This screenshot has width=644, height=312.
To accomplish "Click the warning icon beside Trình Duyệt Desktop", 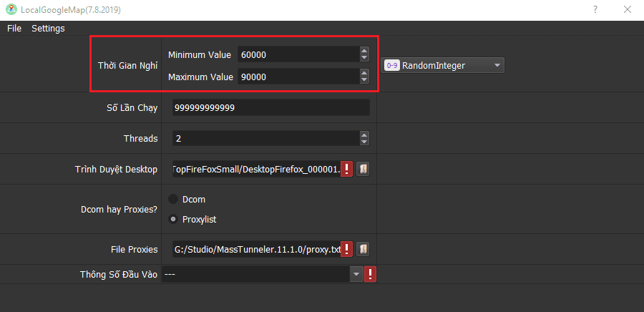I will 347,169.
